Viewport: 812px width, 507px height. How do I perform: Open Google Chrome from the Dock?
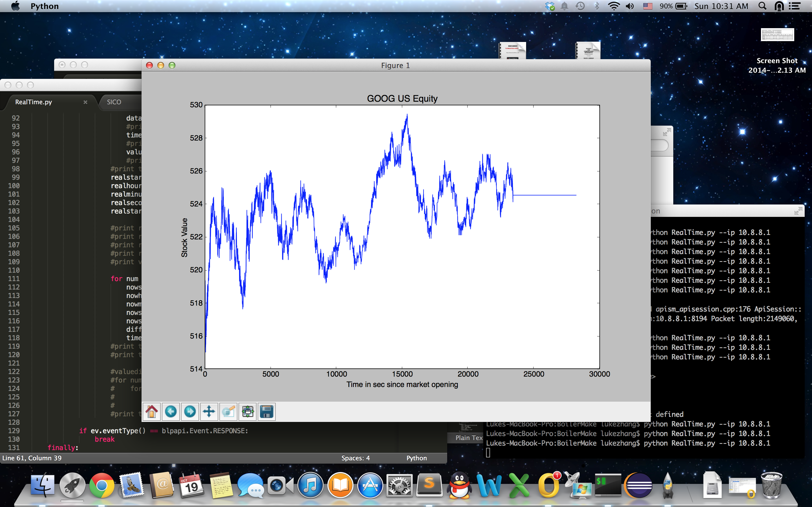(101, 486)
